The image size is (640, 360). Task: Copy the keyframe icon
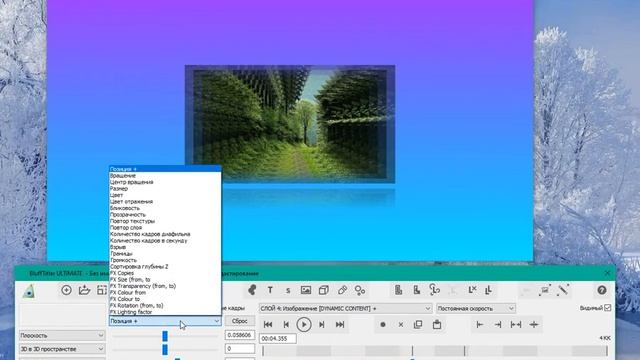click(418, 324)
